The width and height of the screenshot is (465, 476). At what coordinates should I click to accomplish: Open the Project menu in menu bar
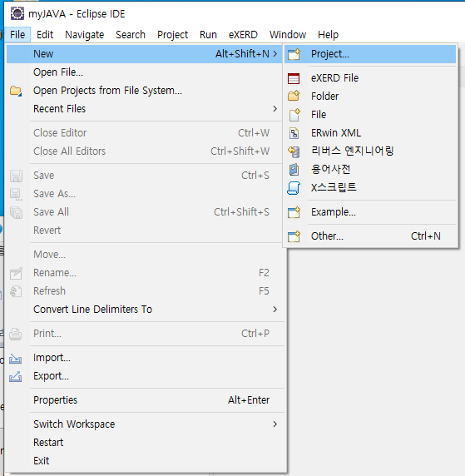tap(173, 35)
